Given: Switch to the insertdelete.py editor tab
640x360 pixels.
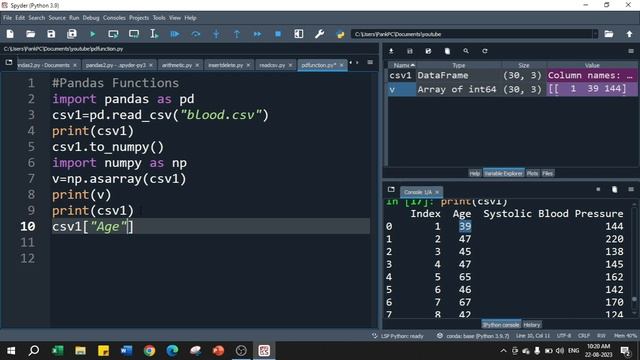Looking at the screenshot, I should (x=225, y=65).
